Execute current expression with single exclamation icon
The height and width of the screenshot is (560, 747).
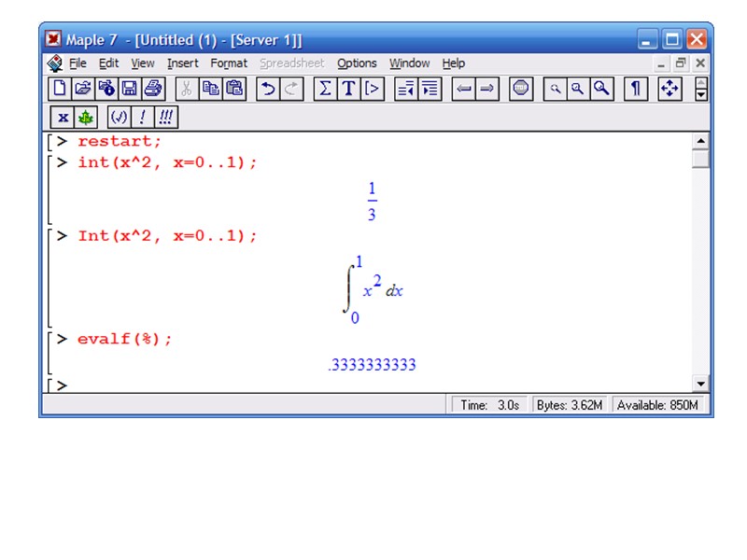[x=143, y=118]
